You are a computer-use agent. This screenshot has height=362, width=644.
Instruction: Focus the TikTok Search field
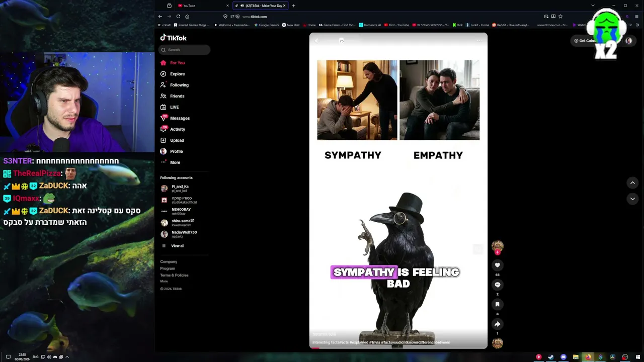185,50
